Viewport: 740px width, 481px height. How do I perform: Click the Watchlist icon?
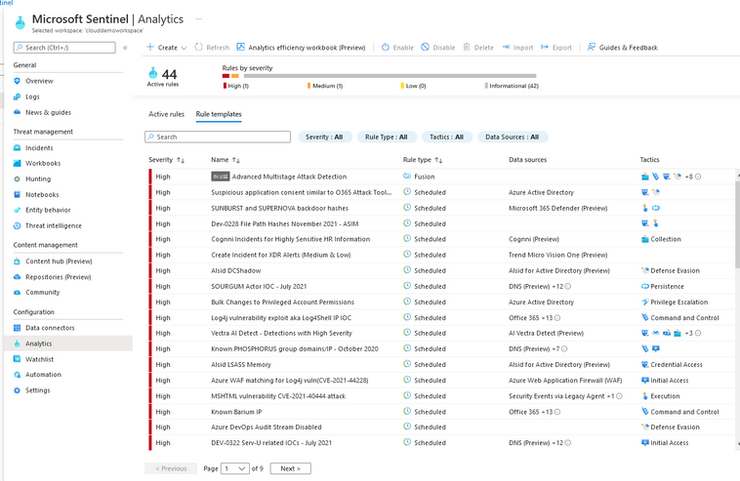(17, 359)
